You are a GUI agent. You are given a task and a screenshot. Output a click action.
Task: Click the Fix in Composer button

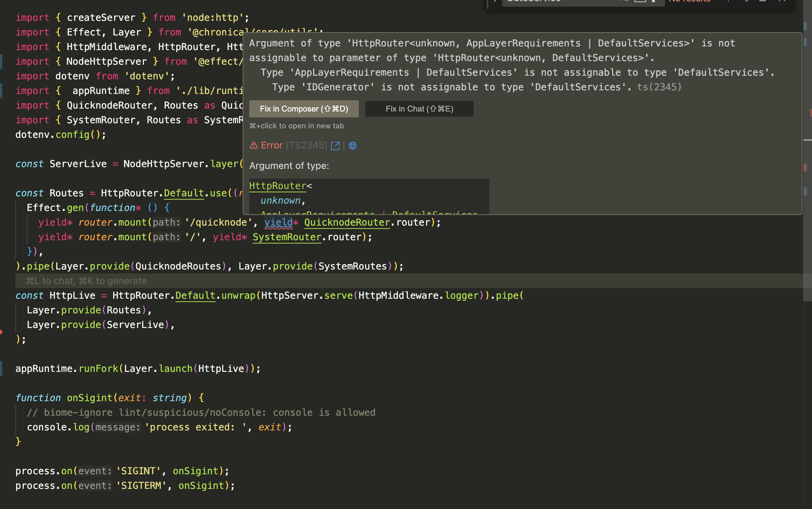pos(304,109)
